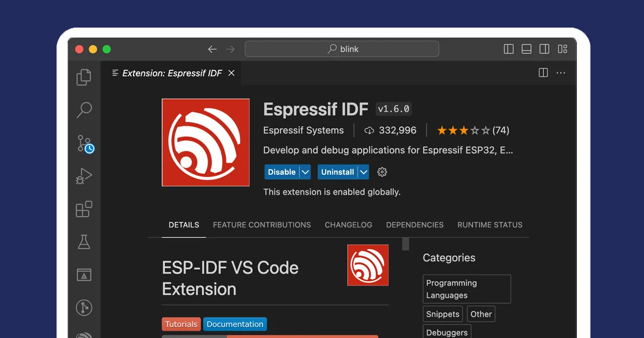Toggle the Secondary Side Bar layout control
This screenshot has height=338, width=644.
pos(544,49)
